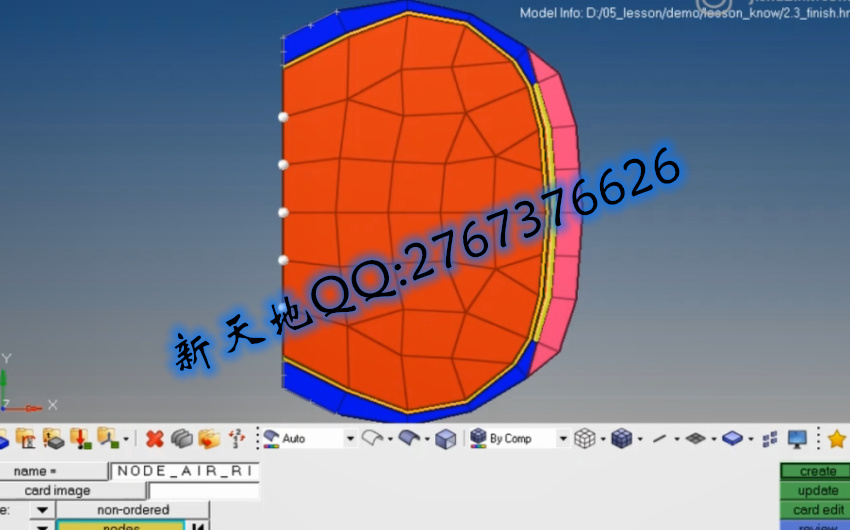Click the import folder with red arrow
This screenshot has height=530, width=850.
[x=78, y=438]
